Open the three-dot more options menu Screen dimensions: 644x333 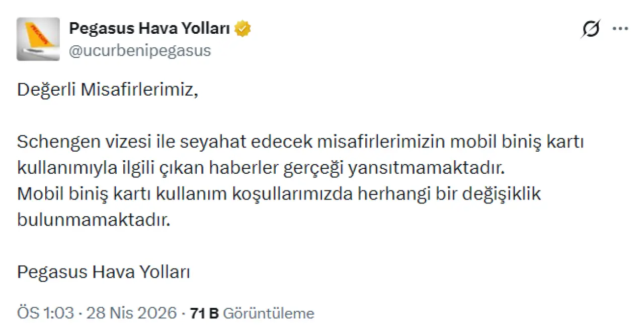click(620, 29)
